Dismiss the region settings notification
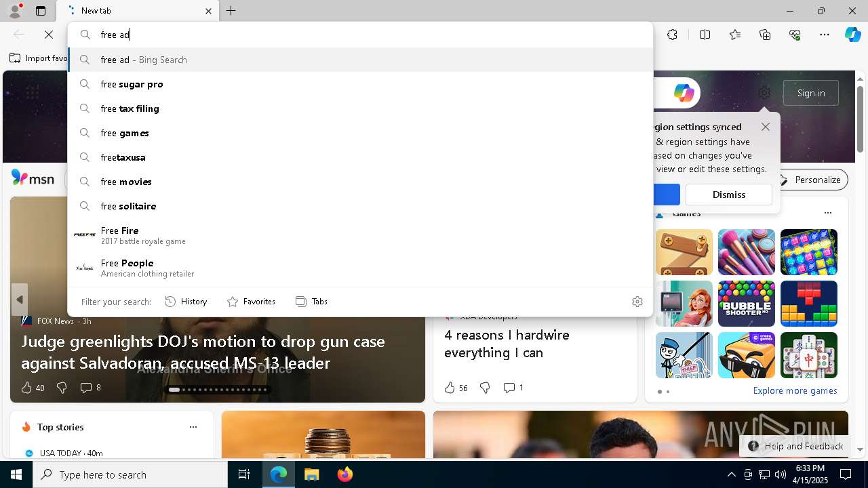Viewport: 868px width, 488px height. click(x=729, y=195)
